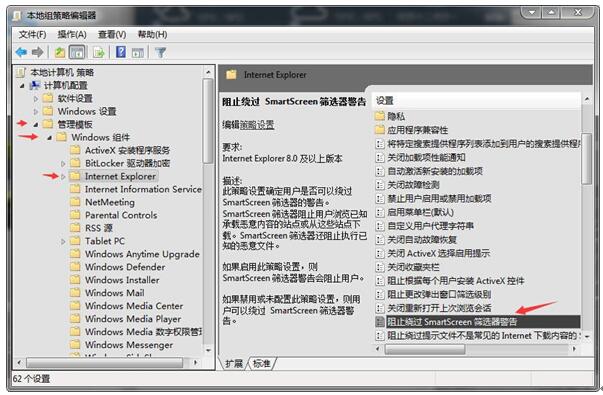Select Windows Media Player folder
603x395 pixels.
coord(133,319)
